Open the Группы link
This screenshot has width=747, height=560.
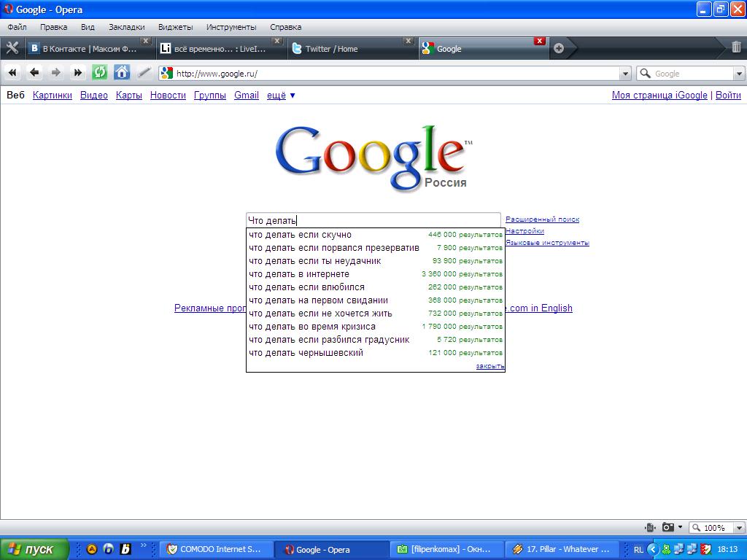210,96
